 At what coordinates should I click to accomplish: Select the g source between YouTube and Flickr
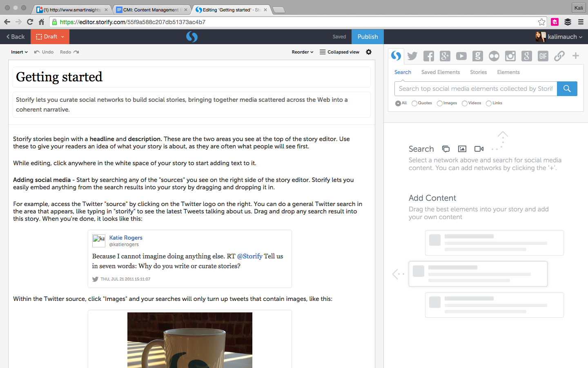click(x=478, y=56)
